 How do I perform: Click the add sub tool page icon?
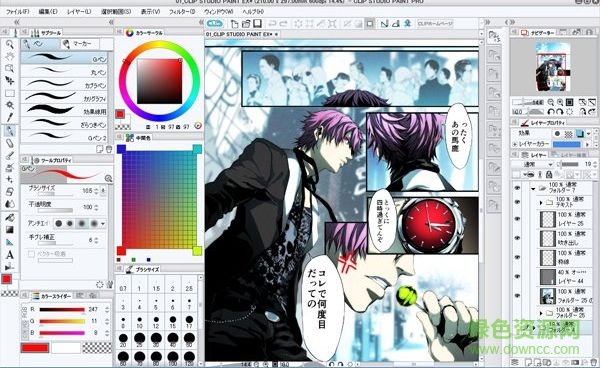click(100, 150)
